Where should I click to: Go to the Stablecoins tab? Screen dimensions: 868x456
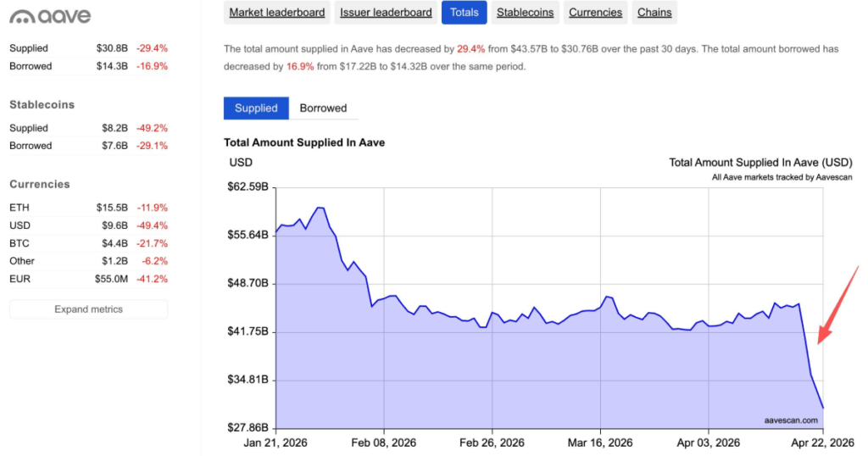[x=525, y=13]
